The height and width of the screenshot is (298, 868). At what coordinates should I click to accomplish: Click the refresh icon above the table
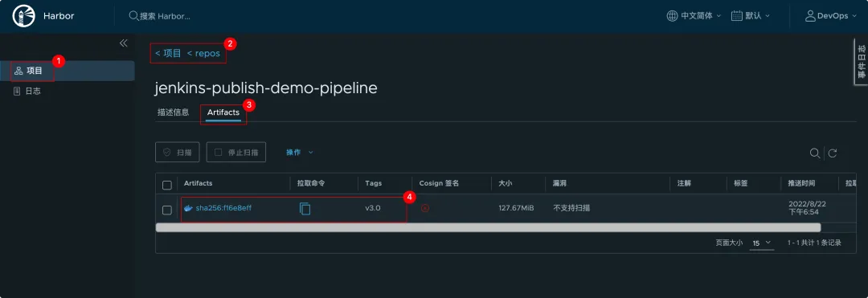point(833,153)
